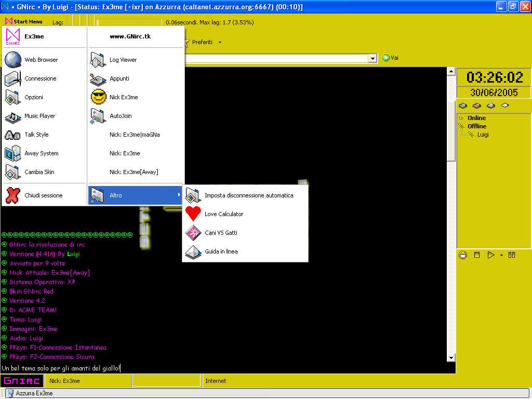
Task: Click the Chiudi sessione red X icon
Action: point(13,195)
